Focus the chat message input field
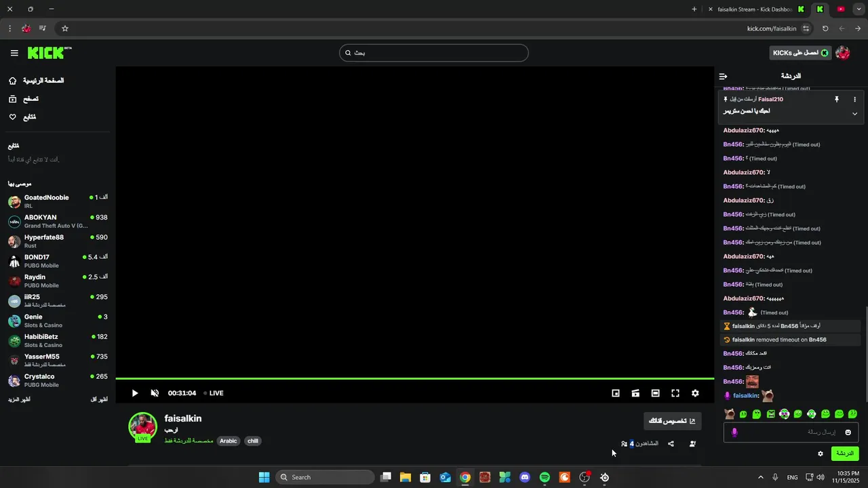Viewport: 868px width, 488px height. pos(791,432)
